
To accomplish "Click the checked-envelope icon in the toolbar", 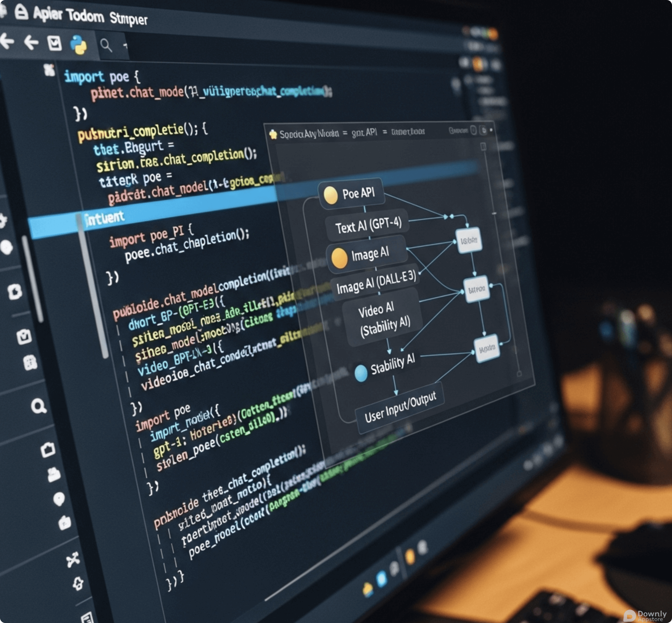I will coord(54,43).
